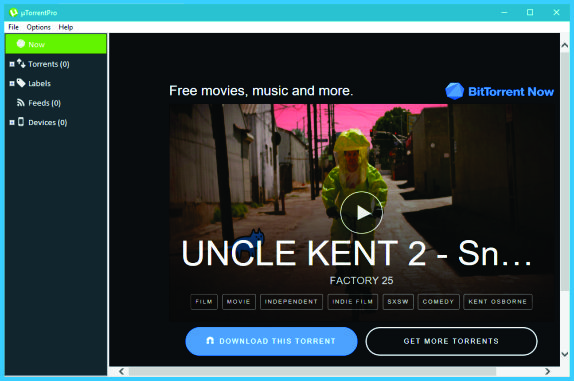
Task: Click the BitTorrent Now link text
Action: tap(511, 91)
